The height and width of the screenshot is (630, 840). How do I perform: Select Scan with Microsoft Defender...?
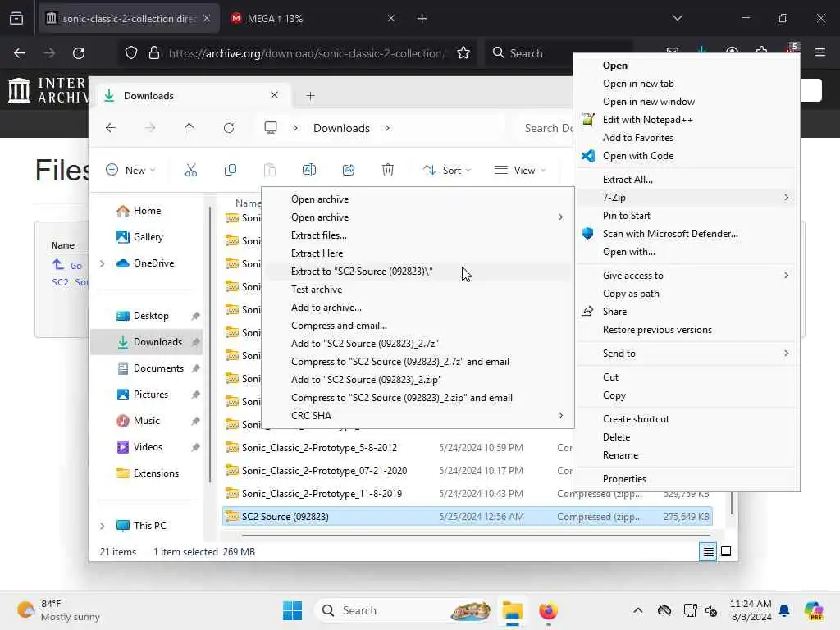point(687,234)
